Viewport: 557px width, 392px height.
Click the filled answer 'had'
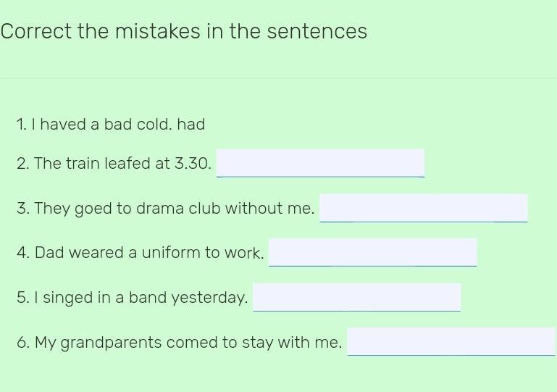point(191,125)
